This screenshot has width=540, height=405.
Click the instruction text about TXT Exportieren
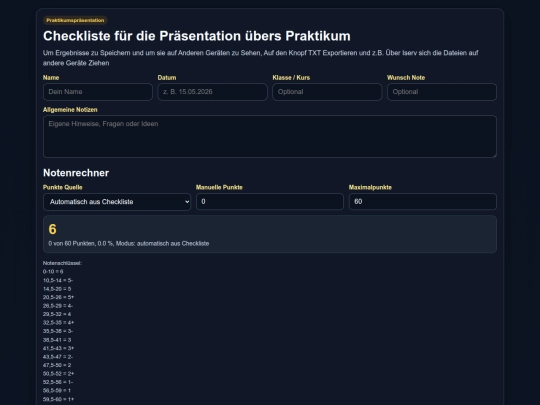260,58
